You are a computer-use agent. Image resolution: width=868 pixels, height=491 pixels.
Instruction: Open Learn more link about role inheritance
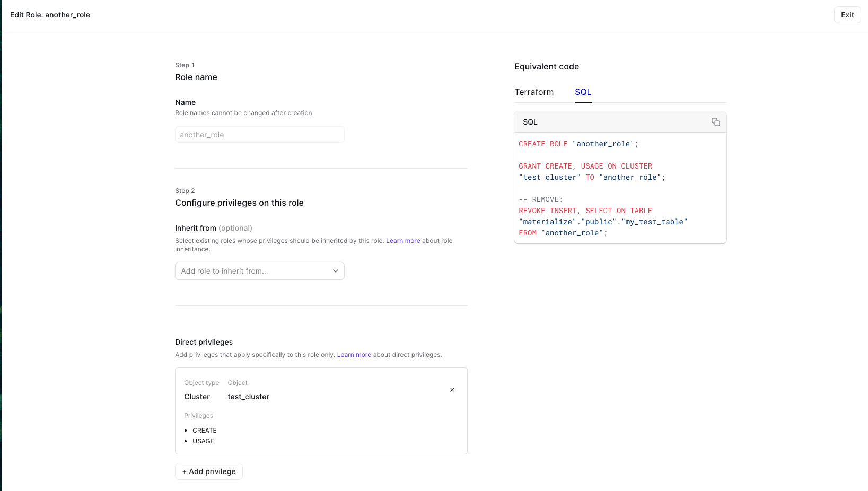403,241
